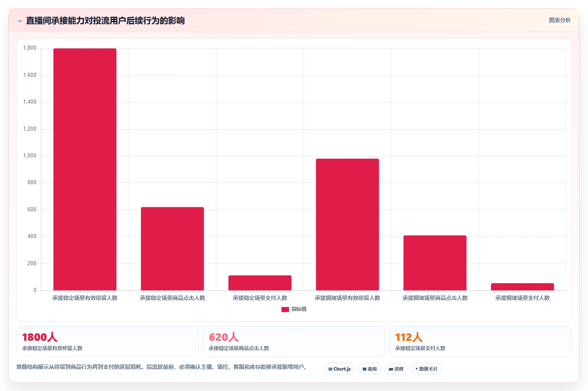Viewport: 588px width, 391px height.
Task: Click the 600 y-axis tick label
Action: click(x=32, y=210)
